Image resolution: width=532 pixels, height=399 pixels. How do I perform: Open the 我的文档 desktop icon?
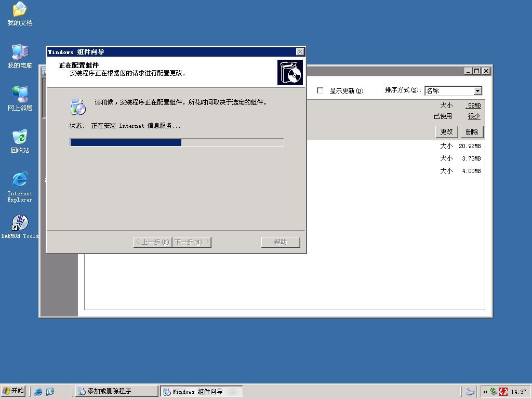[20, 14]
